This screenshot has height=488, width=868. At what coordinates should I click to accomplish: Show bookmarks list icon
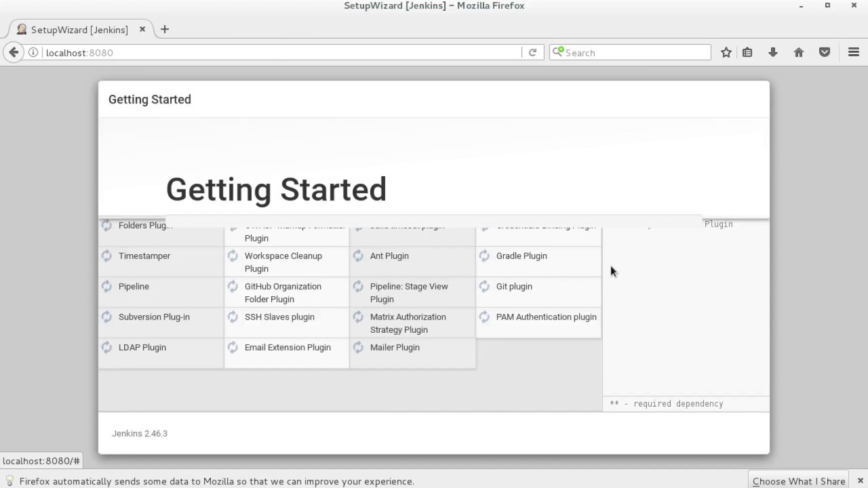click(x=747, y=52)
